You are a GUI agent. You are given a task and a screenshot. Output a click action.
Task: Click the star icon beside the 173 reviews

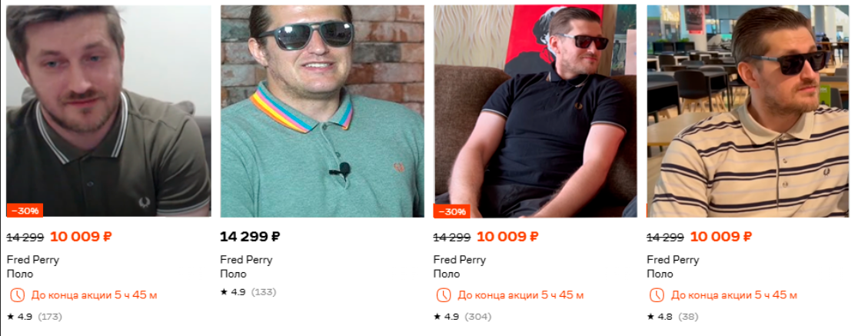(x=10, y=317)
